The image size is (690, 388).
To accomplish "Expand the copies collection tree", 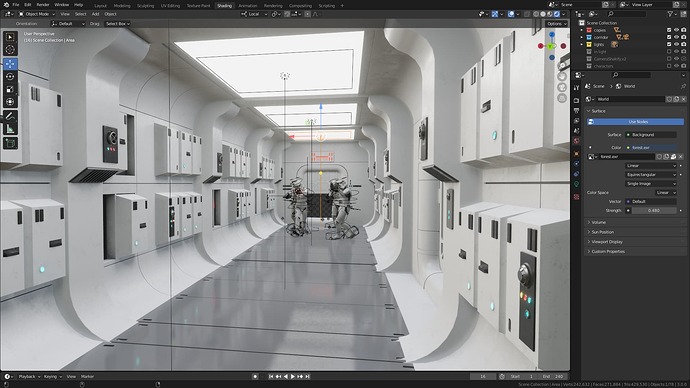I will point(582,30).
